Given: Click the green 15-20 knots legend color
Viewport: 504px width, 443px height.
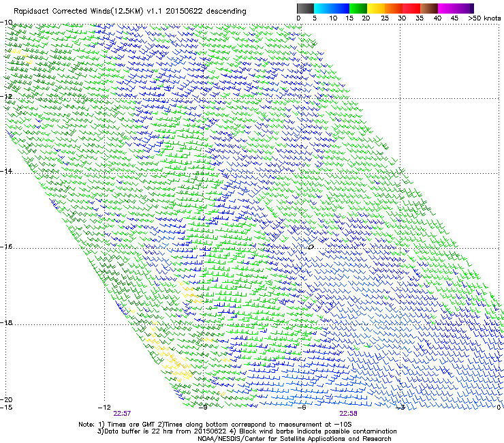Looking at the screenshot, I should [x=358, y=8].
